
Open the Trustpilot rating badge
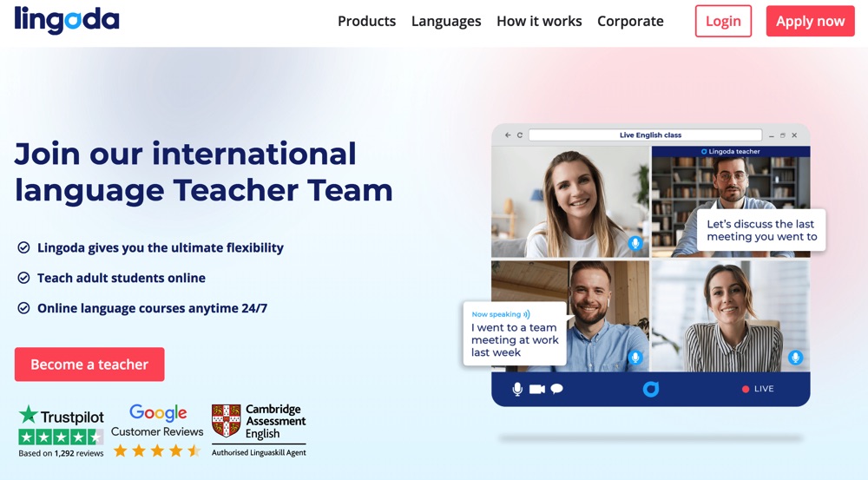pyautogui.click(x=61, y=431)
